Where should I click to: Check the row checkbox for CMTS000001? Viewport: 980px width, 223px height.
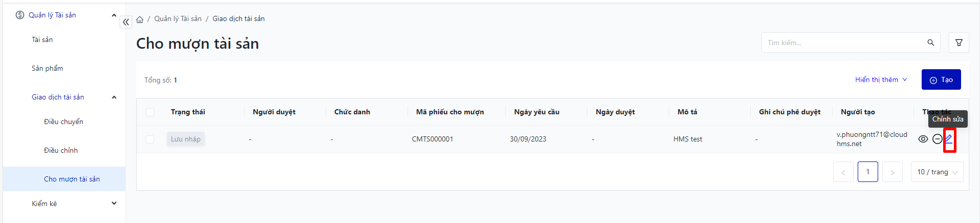[150, 139]
